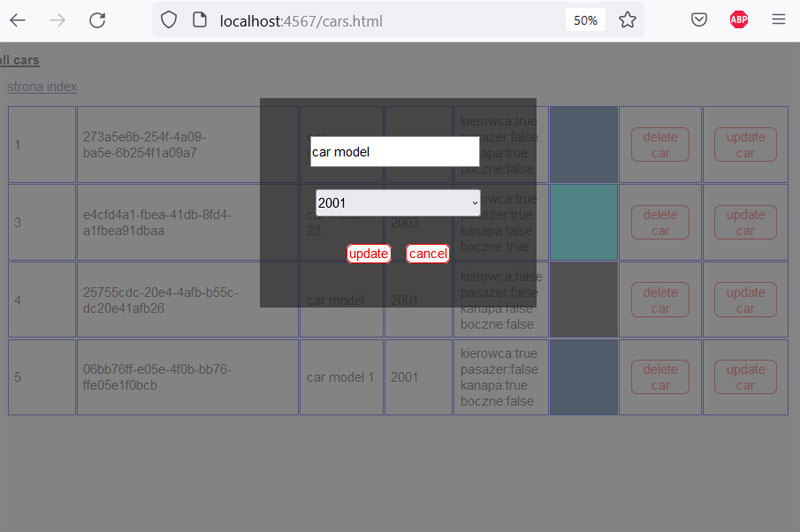Open the strona index link
This screenshot has width=800, height=532.
click(42, 87)
